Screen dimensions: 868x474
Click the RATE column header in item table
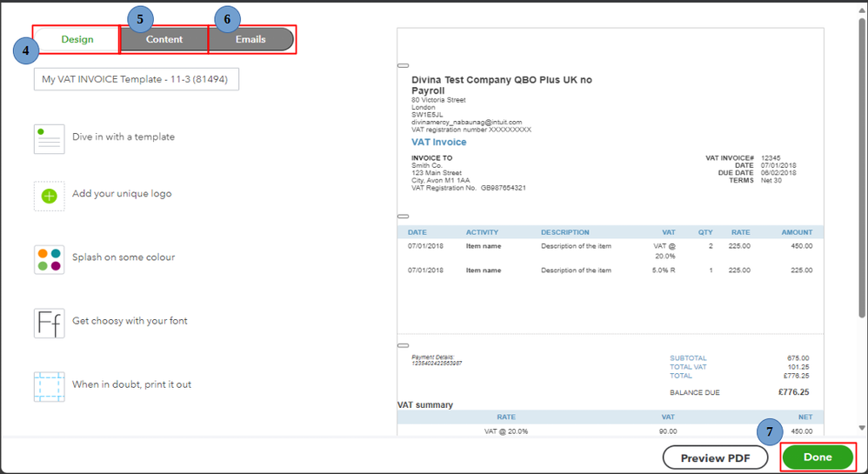pos(741,232)
